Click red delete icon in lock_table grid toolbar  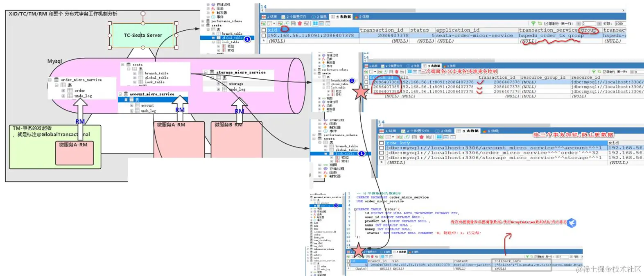(x=422, y=137)
